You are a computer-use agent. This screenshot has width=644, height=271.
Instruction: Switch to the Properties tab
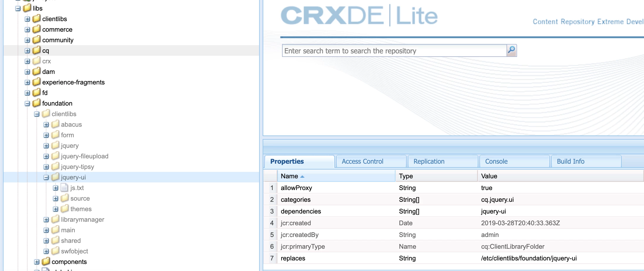pyautogui.click(x=299, y=161)
